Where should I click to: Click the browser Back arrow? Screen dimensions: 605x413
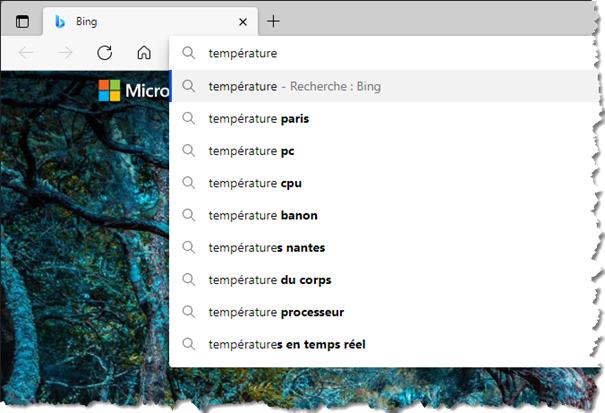tap(26, 53)
